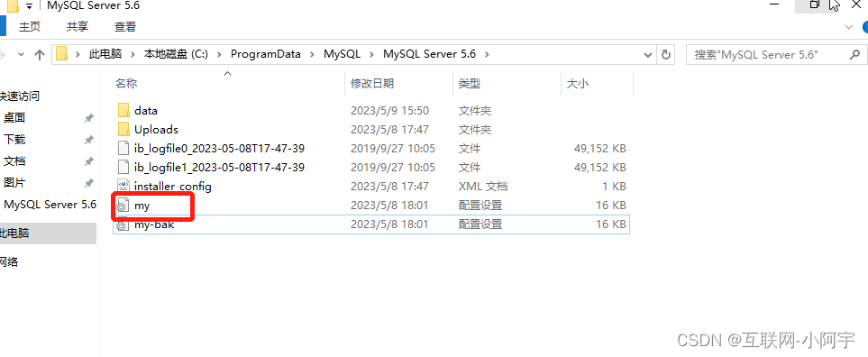Select 桌面 in quick access

pos(14,118)
